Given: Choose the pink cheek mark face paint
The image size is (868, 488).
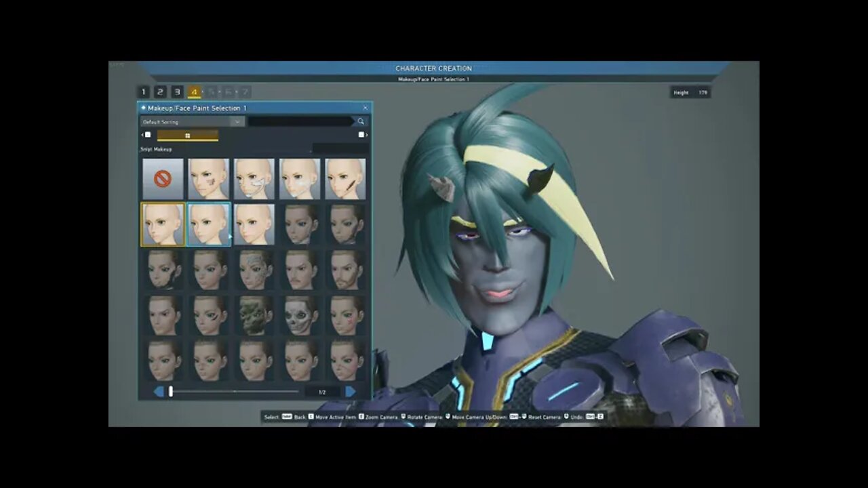Looking at the screenshot, I should click(345, 315).
